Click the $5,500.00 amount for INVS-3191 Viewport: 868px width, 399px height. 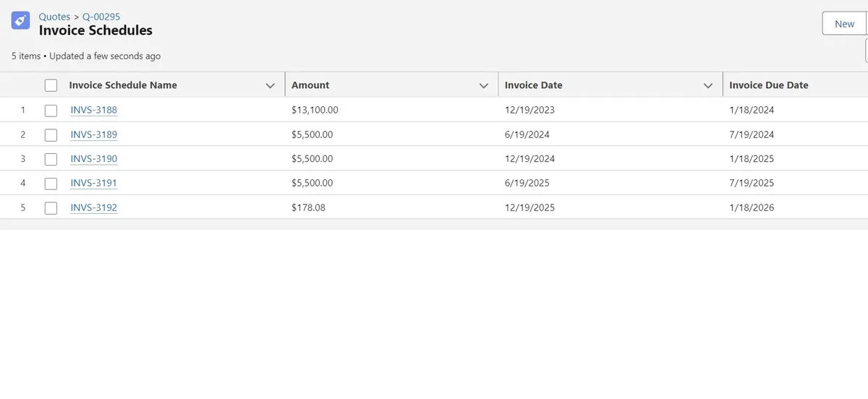coord(312,183)
